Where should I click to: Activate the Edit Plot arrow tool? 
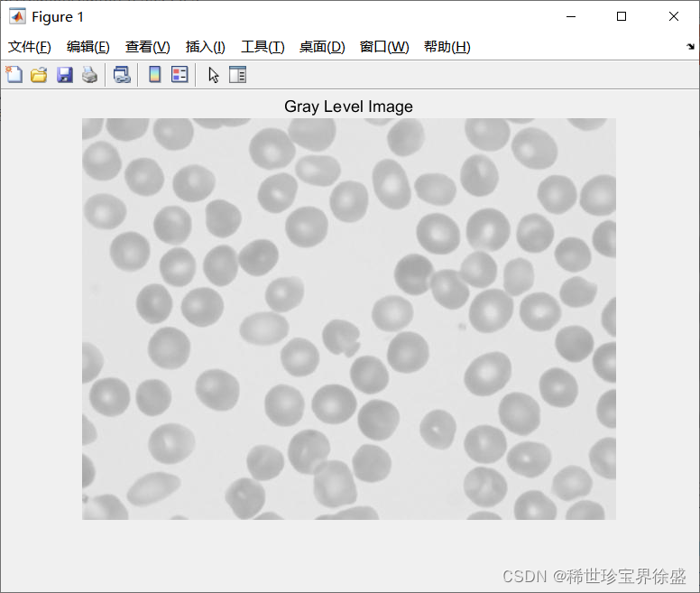point(214,75)
